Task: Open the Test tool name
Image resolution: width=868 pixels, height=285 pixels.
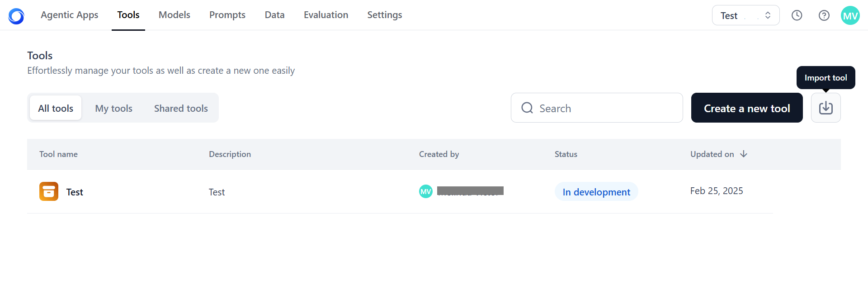Action: tap(75, 192)
